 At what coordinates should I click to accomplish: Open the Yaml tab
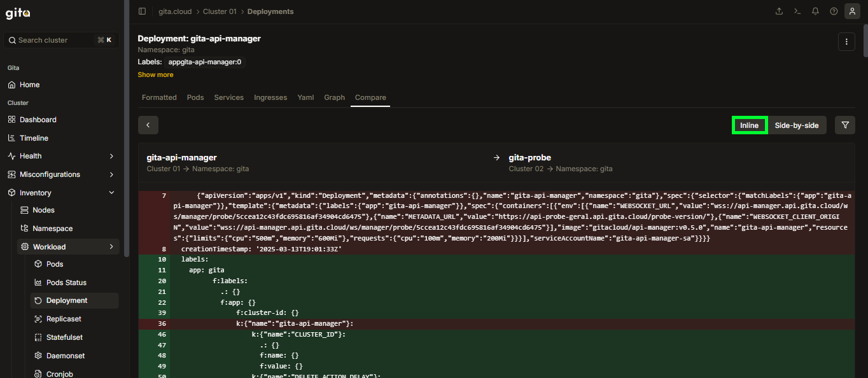305,97
